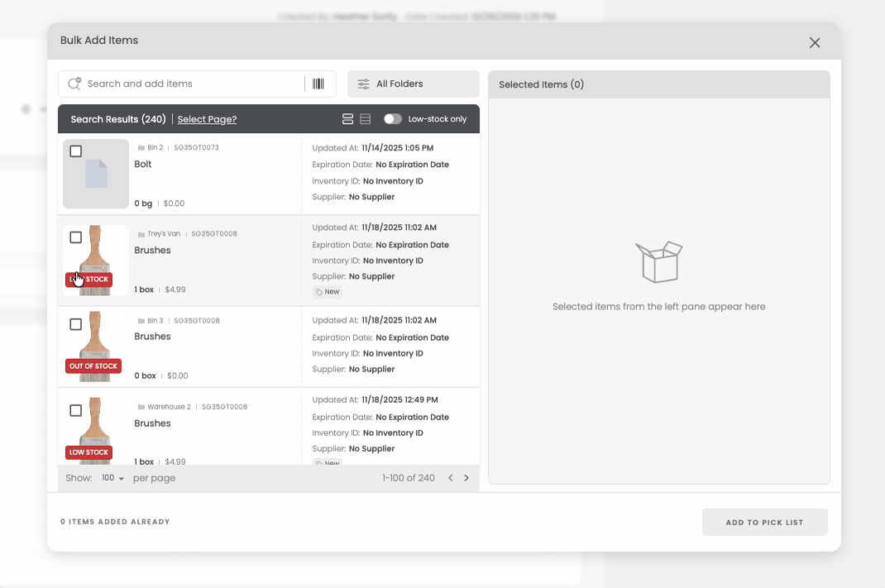Open the 100 per page dropdown
Image resolution: width=885 pixels, height=588 pixels.
pos(112,478)
